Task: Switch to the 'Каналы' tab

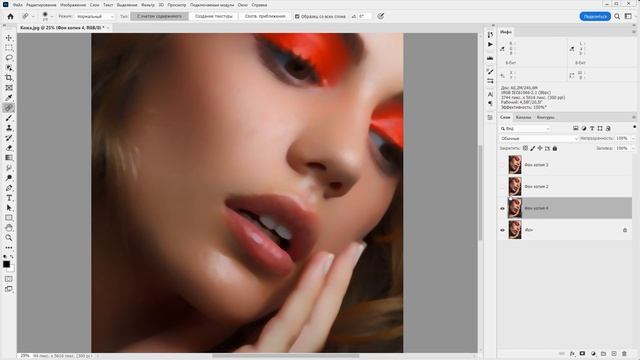Action: point(523,118)
